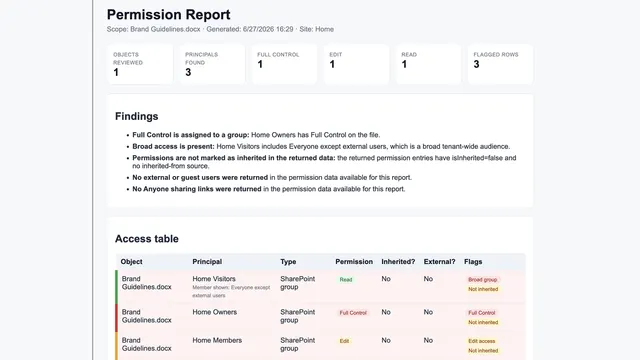Select the Home Owners principal entry

[x=214, y=312]
